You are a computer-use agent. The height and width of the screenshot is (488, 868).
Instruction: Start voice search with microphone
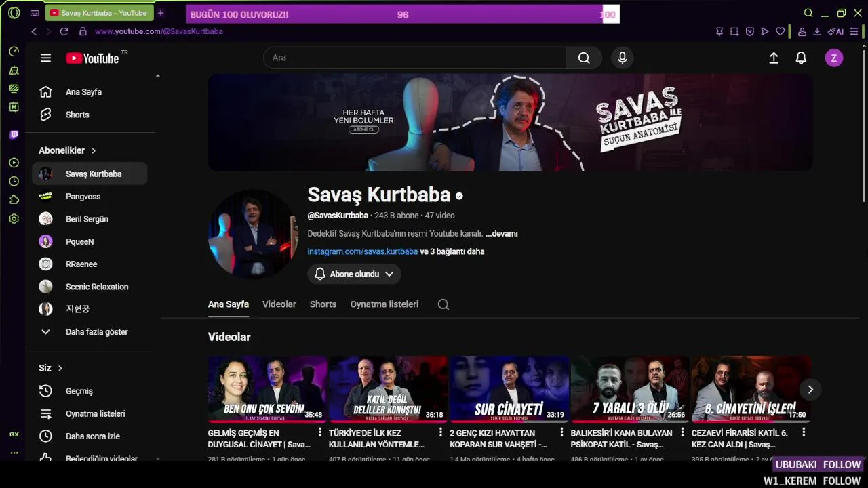coord(623,58)
